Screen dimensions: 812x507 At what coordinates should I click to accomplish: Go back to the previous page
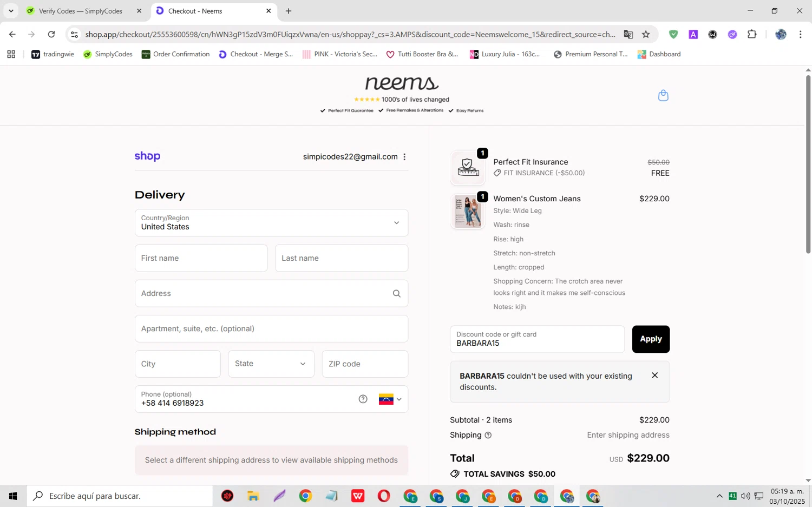pos(12,34)
